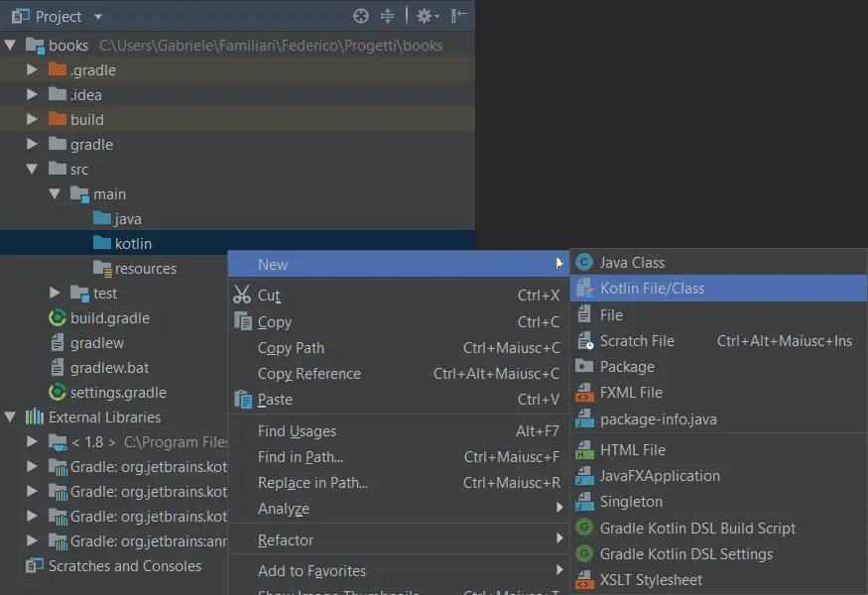Select Copy Reference menu entry
This screenshot has width=868, height=595.
398,374
